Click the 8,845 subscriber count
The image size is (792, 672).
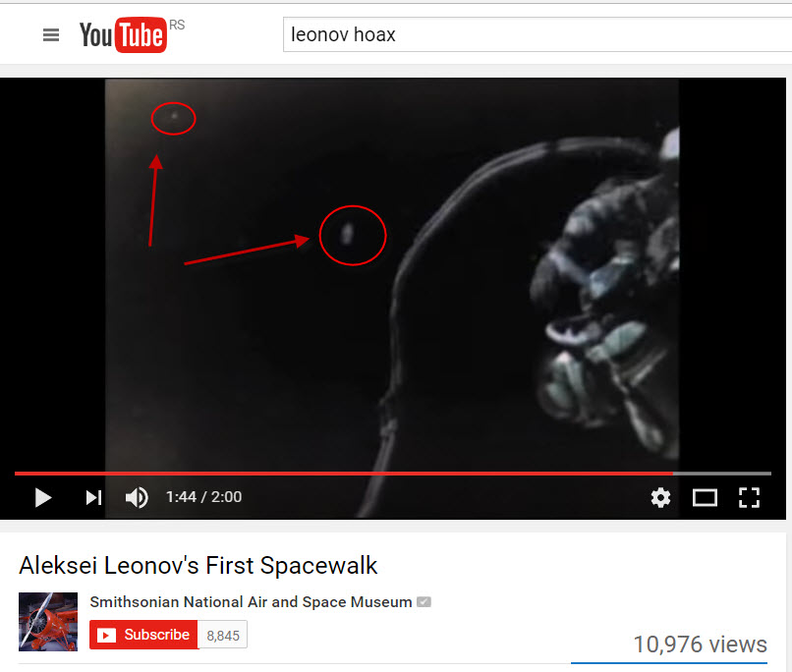(x=223, y=635)
